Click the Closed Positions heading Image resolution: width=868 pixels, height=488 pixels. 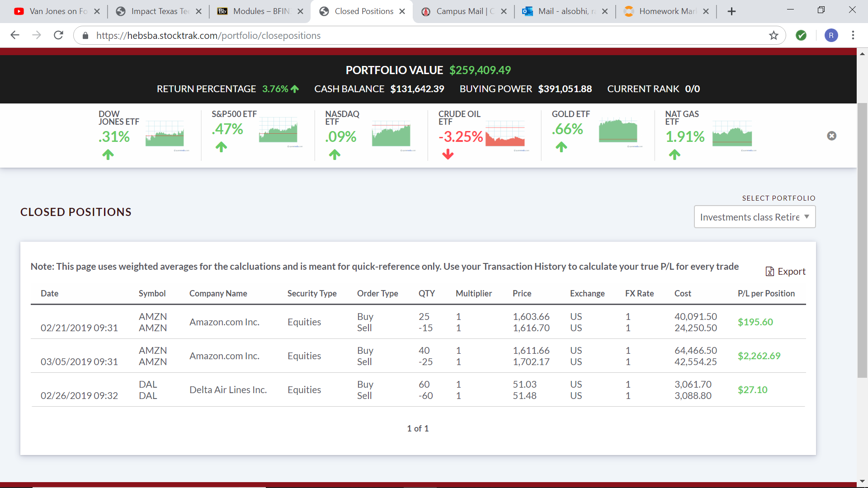[76, 212]
